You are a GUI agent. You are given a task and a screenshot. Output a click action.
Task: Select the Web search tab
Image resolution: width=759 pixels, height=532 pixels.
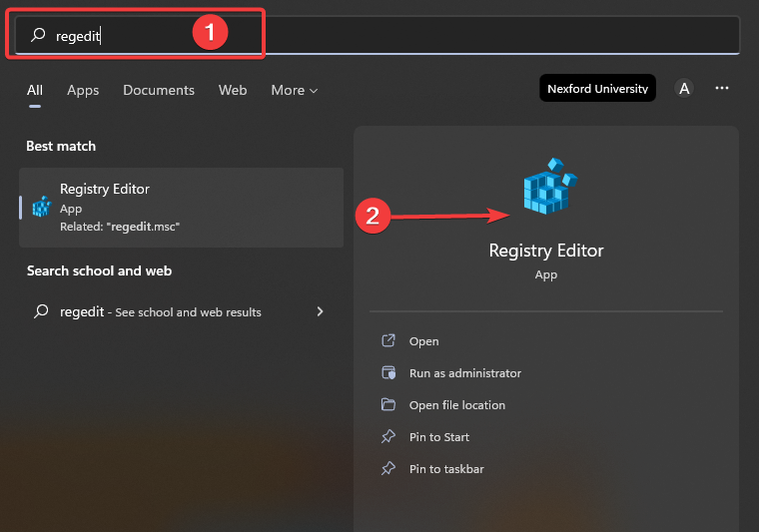coord(233,90)
